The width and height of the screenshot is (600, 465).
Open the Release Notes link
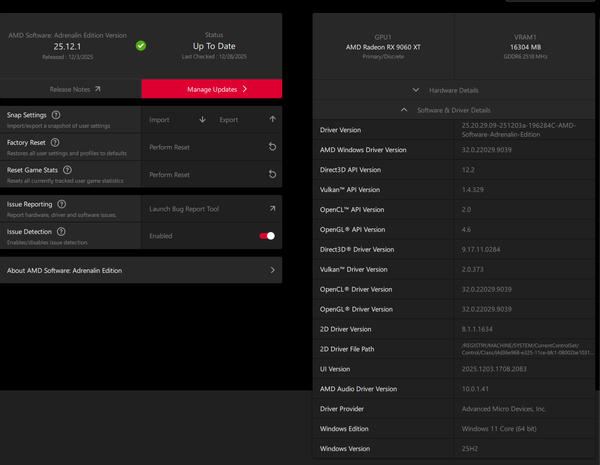70,89
